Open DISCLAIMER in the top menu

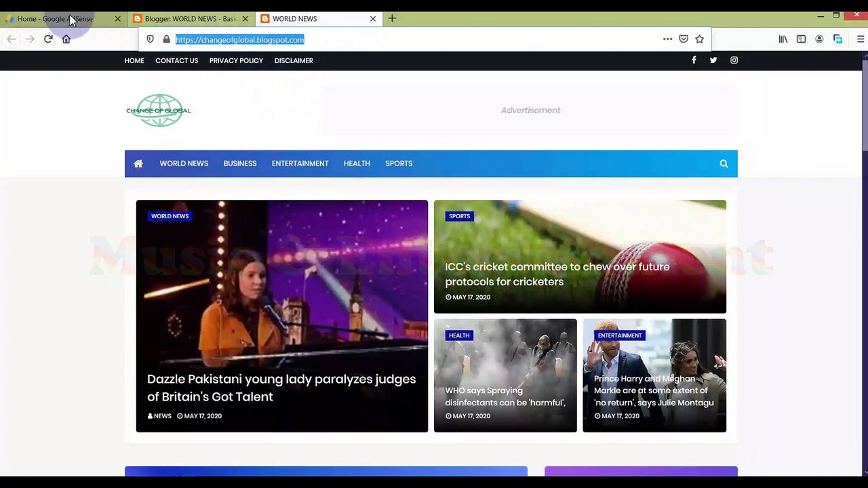click(294, 60)
